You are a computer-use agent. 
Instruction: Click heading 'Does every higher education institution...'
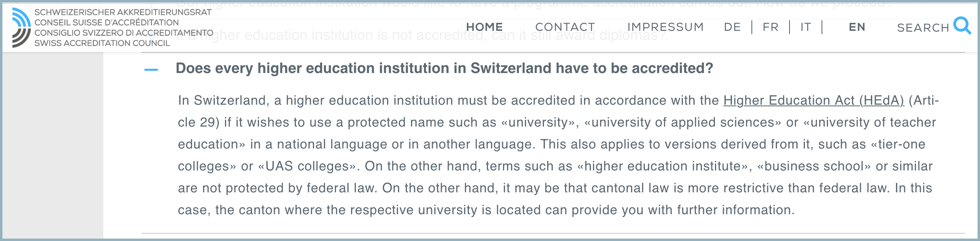pos(444,68)
